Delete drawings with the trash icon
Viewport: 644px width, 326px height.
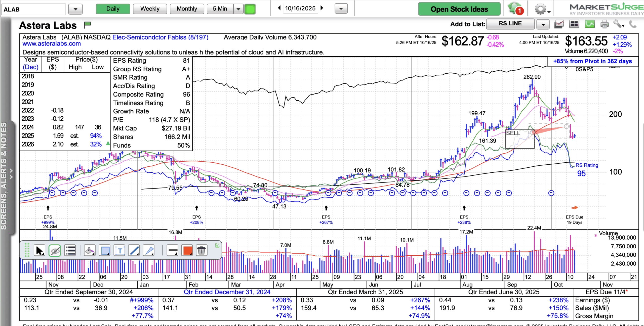201,251
